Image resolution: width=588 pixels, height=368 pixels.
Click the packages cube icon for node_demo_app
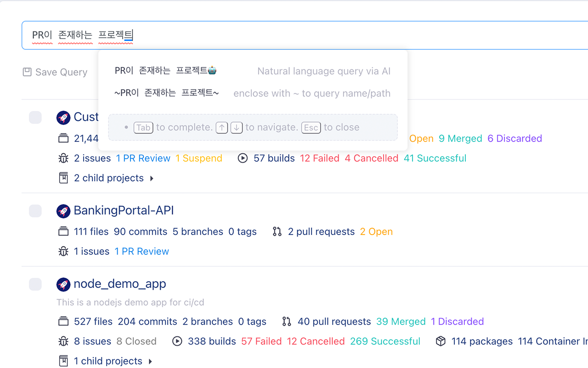tap(441, 341)
